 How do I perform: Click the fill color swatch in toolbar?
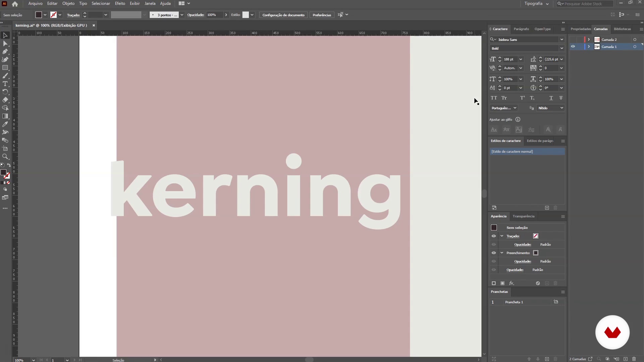pyautogui.click(x=3, y=172)
